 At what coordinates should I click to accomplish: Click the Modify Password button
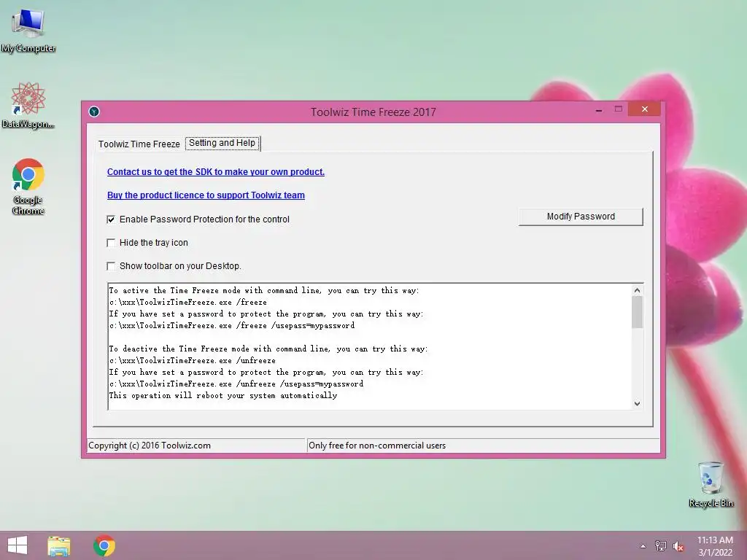point(581,217)
